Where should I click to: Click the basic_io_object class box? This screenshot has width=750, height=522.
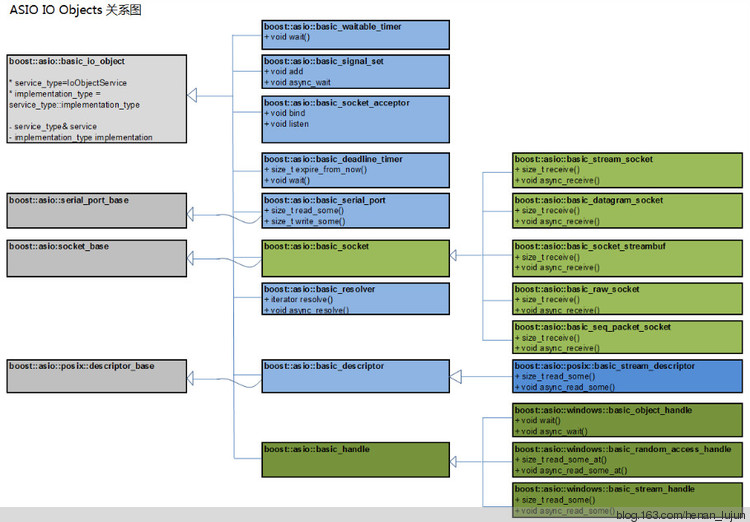pyautogui.click(x=97, y=98)
